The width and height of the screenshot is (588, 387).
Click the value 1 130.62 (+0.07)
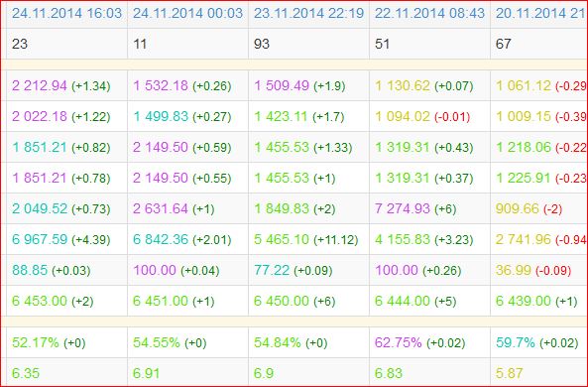pyautogui.click(x=424, y=86)
